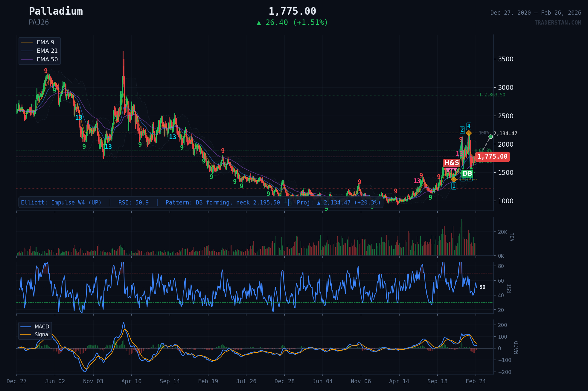Click the orange diamond above wave 1
Image resolution: width=588 pixels, height=391 pixels.
[x=454, y=179]
